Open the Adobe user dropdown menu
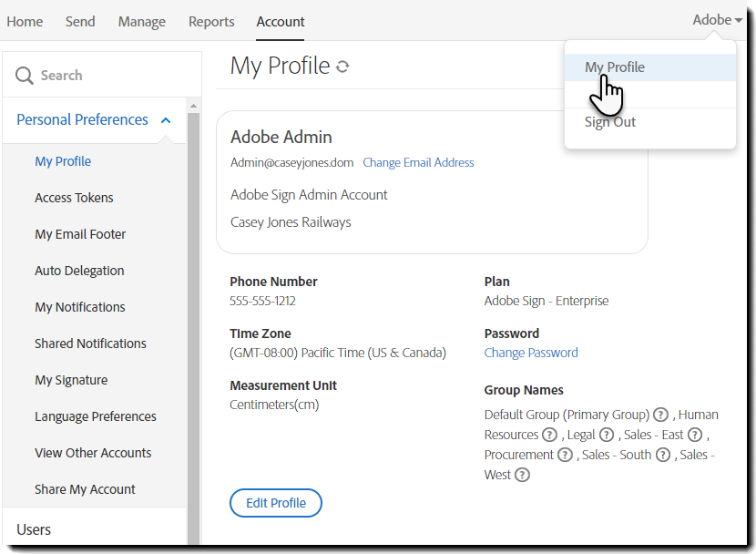 pyautogui.click(x=717, y=20)
